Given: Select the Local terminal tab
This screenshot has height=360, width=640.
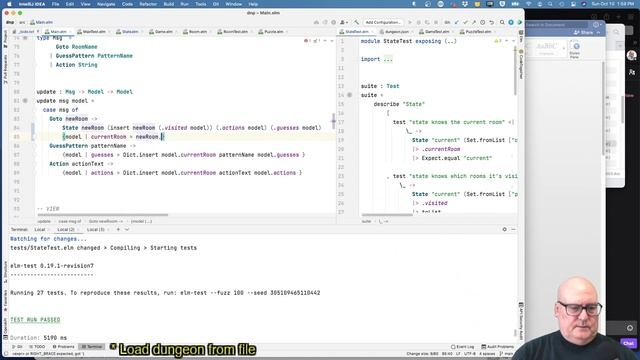Looking at the screenshot, I should (40, 229).
